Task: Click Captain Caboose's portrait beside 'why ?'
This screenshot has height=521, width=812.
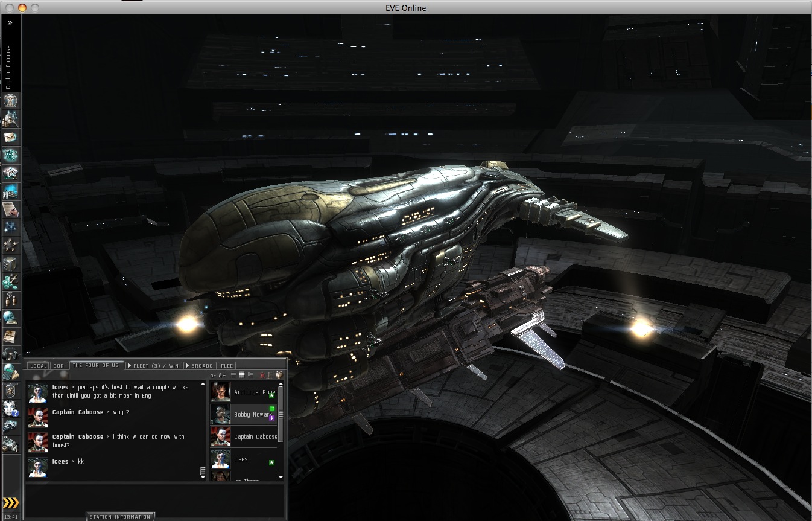Action: coord(38,418)
